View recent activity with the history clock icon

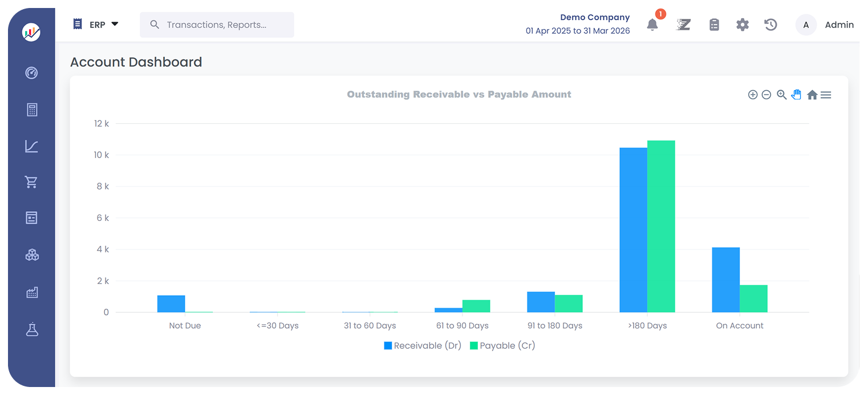coord(770,25)
